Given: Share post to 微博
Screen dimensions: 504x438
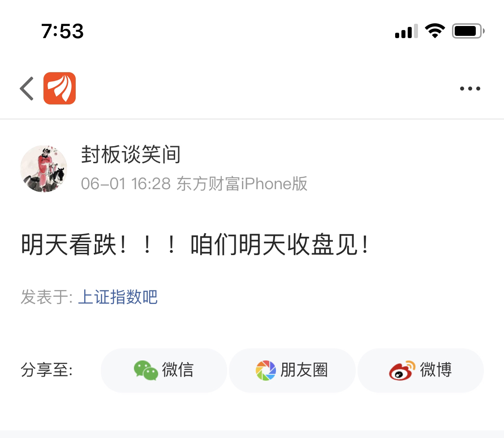Looking at the screenshot, I should coord(420,370).
